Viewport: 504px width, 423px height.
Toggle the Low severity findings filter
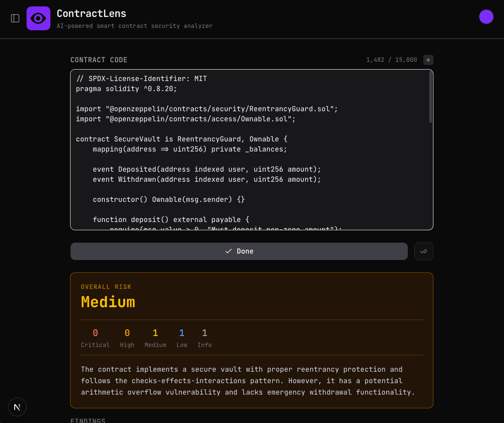[182, 338]
